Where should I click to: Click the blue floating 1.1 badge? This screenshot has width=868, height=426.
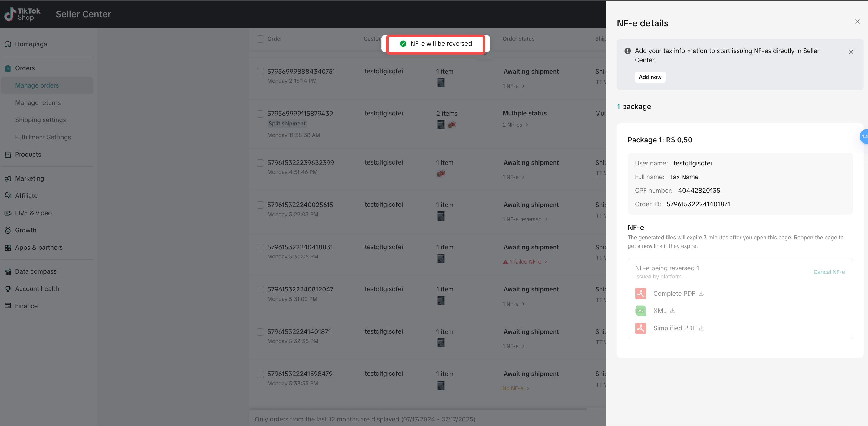pos(864,137)
